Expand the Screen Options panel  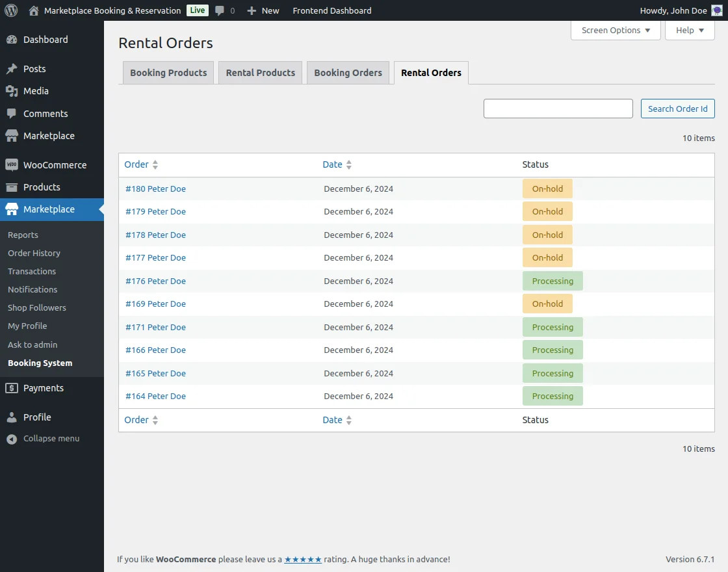616,30
